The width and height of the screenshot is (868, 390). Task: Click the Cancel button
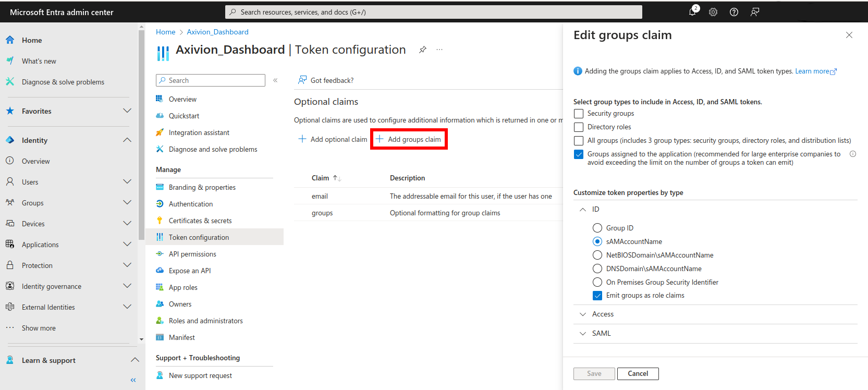(x=638, y=374)
